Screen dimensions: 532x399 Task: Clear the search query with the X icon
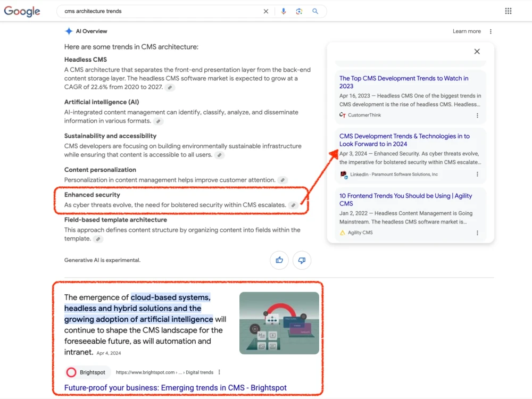click(265, 11)
